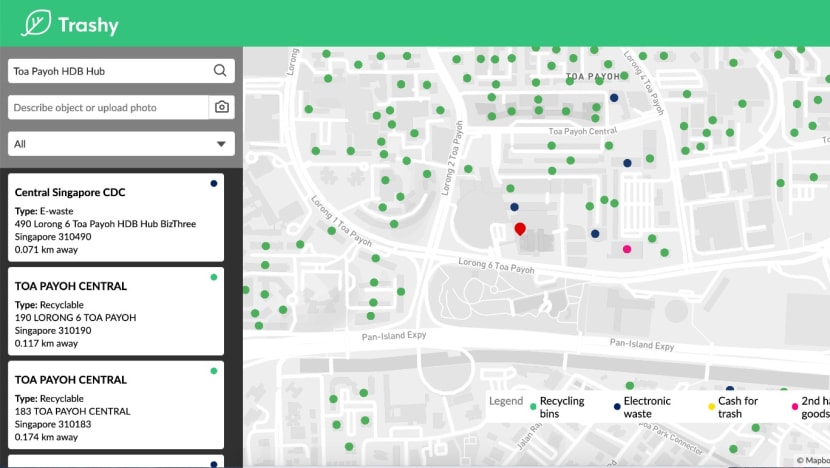The image size is (830, 468).
Task: Click the navy e-waste marker right of red pin
Action: coord(595,233)
